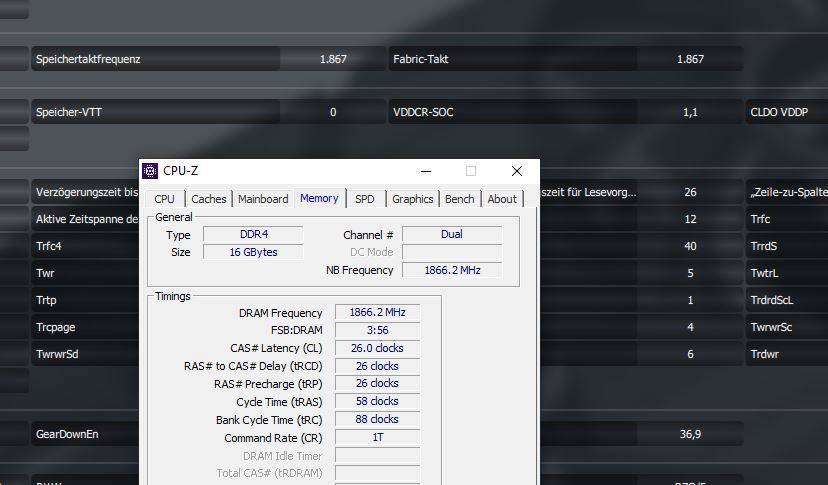Open the SPD tab
This screenshot has height=485, width=828.
click(364, 199)
